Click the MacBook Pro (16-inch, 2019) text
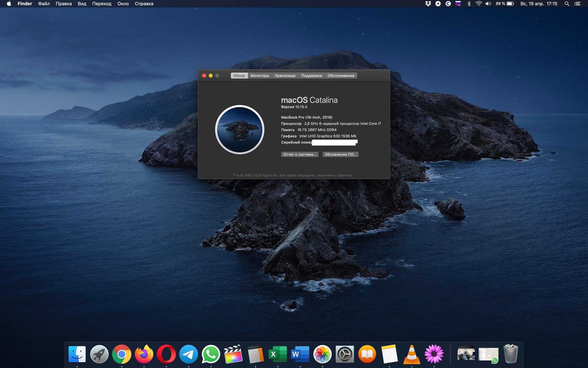 307,117
